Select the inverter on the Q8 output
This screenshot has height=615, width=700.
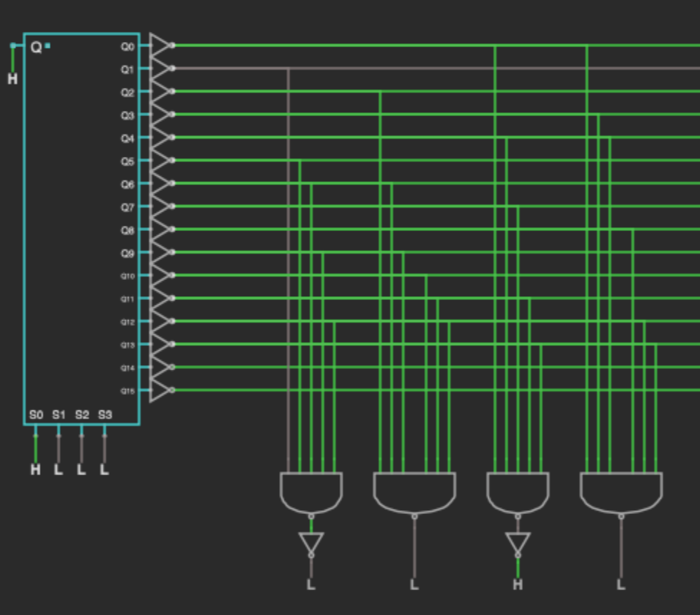(160, 229)
